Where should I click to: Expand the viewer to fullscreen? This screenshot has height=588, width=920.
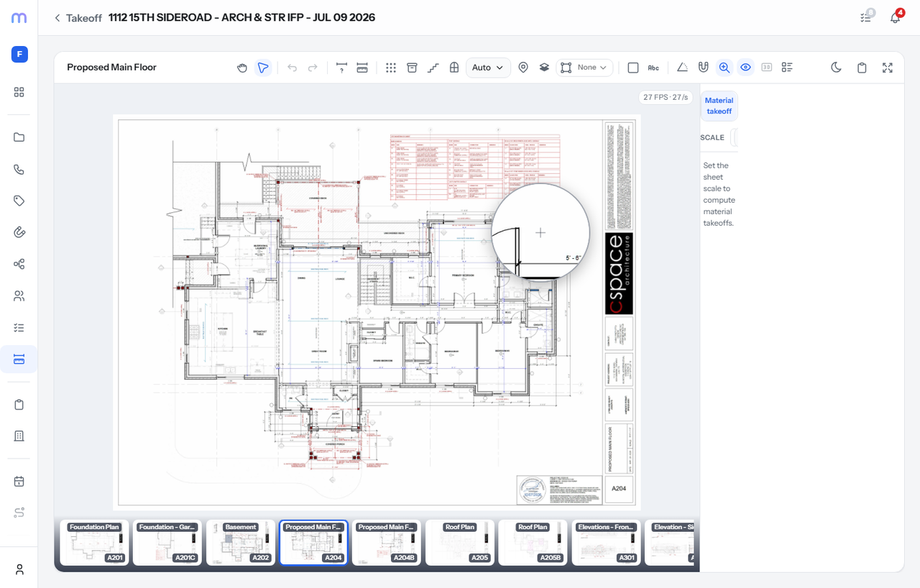point(888,68)
